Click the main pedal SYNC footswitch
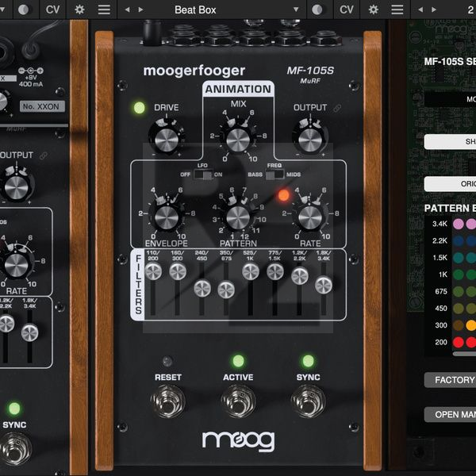This screenshot has height=476, width=476. point(308,401)
